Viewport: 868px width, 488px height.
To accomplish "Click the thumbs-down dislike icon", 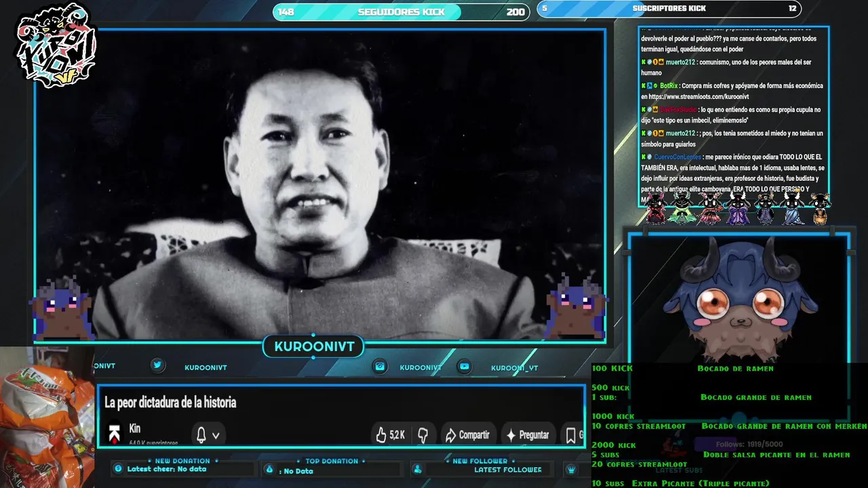I will pos(422,434).
